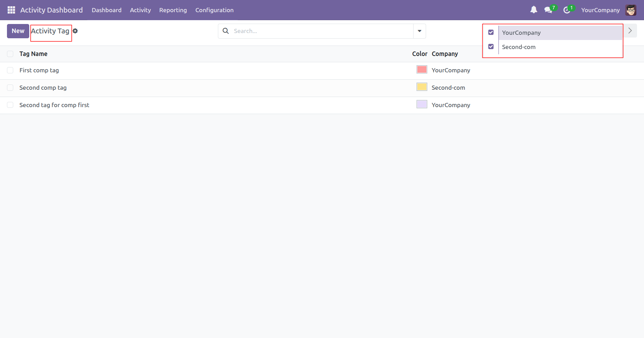Click the gear icon beside Activity Tag
This screenshot has width=644, height=338.
[75, 31]
